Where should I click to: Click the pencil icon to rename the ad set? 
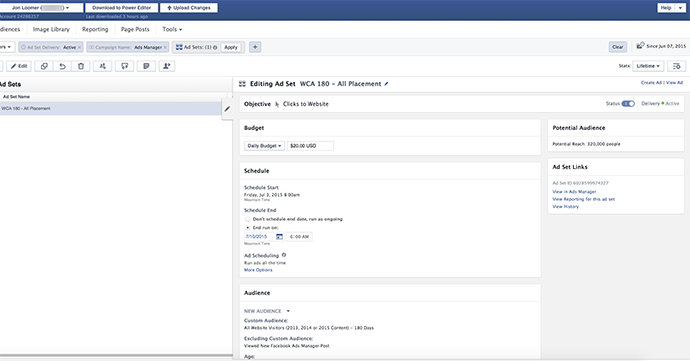tap(386, 84)
